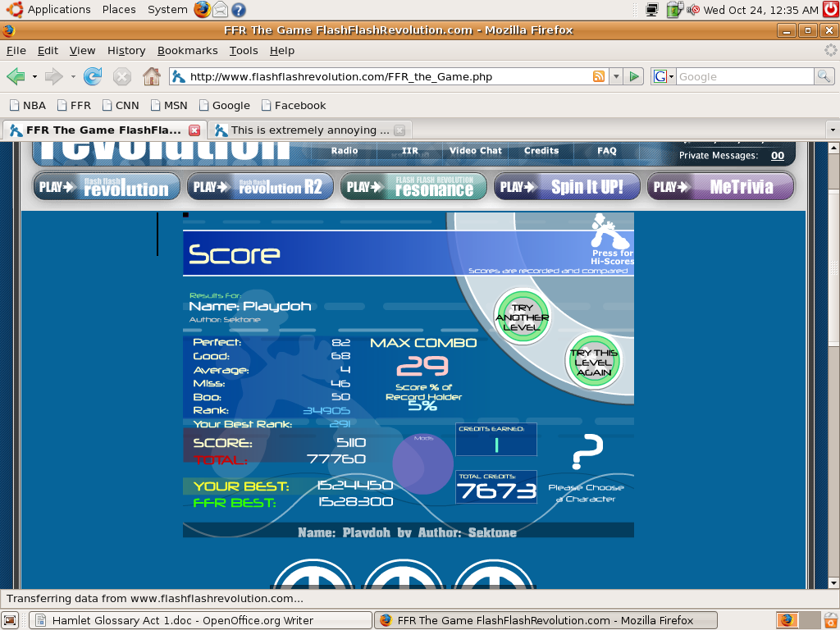
Task: Click the Stop loading icon
Action: click(122, 76)
